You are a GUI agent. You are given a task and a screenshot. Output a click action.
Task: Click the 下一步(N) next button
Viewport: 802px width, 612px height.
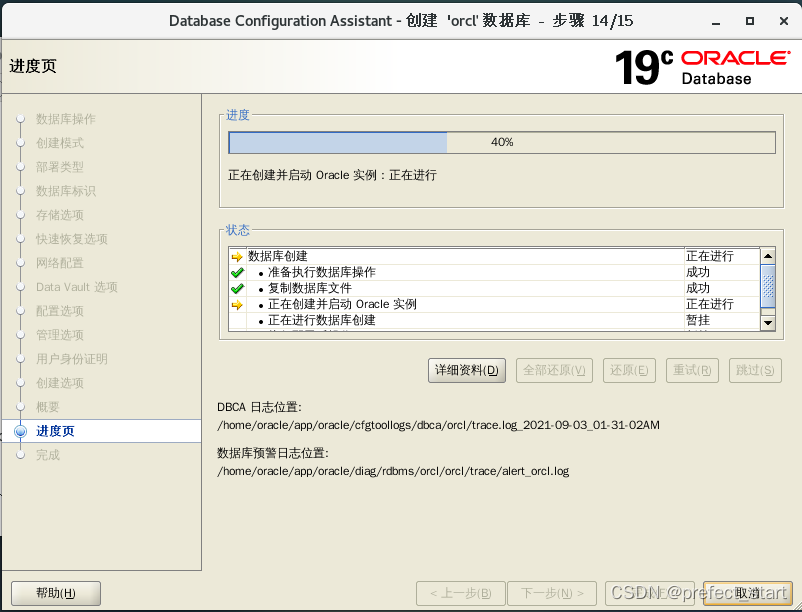[552, 593]
